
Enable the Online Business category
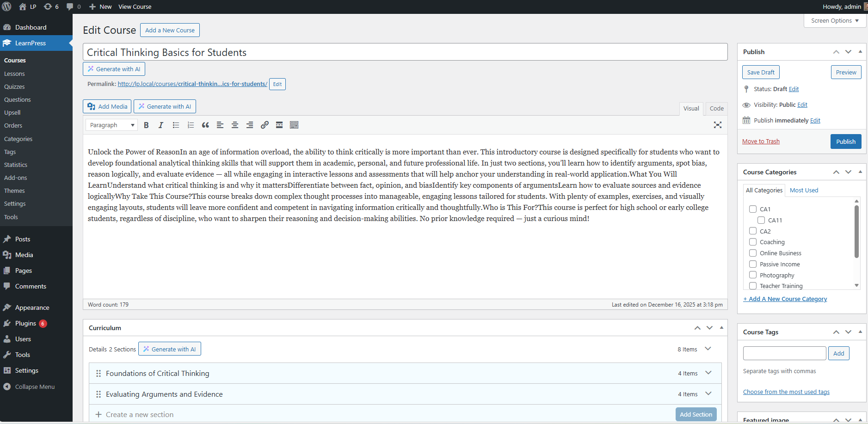point(753,253)
